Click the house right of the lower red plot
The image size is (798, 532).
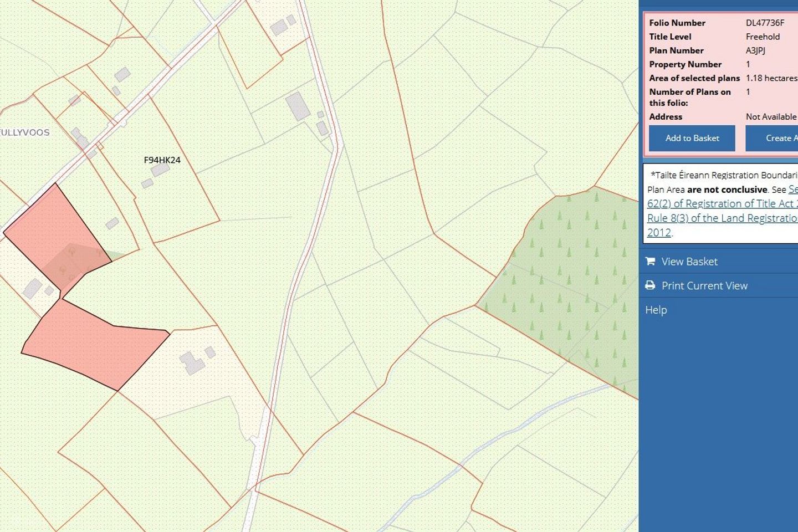pyautogui.click(x=192, y=363)
